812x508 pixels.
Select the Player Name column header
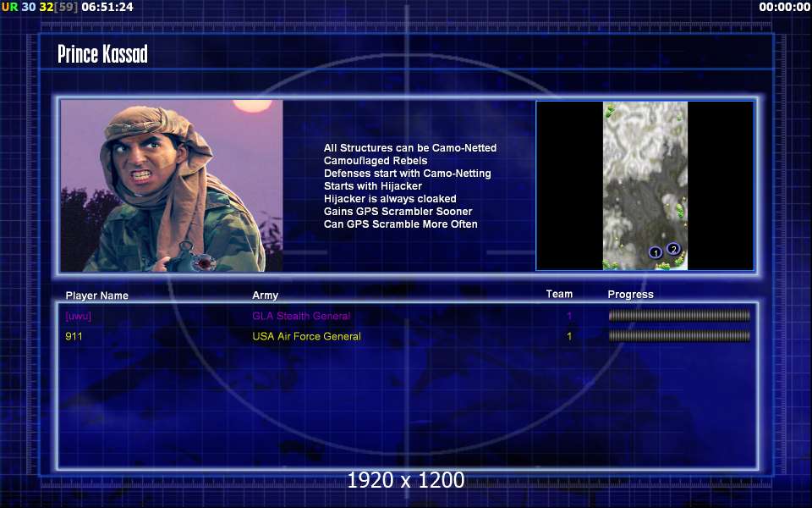97,295
